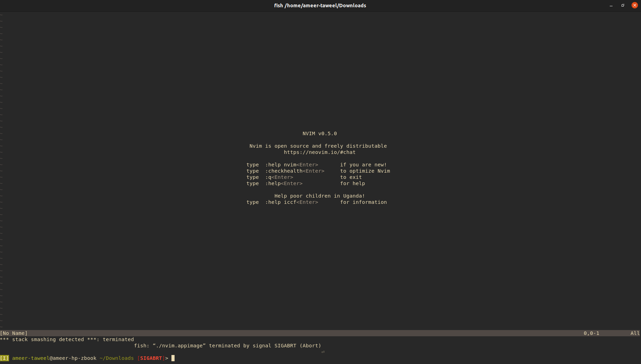Click the ~/Downloads path in the fish prompt

tap(116, 358)
